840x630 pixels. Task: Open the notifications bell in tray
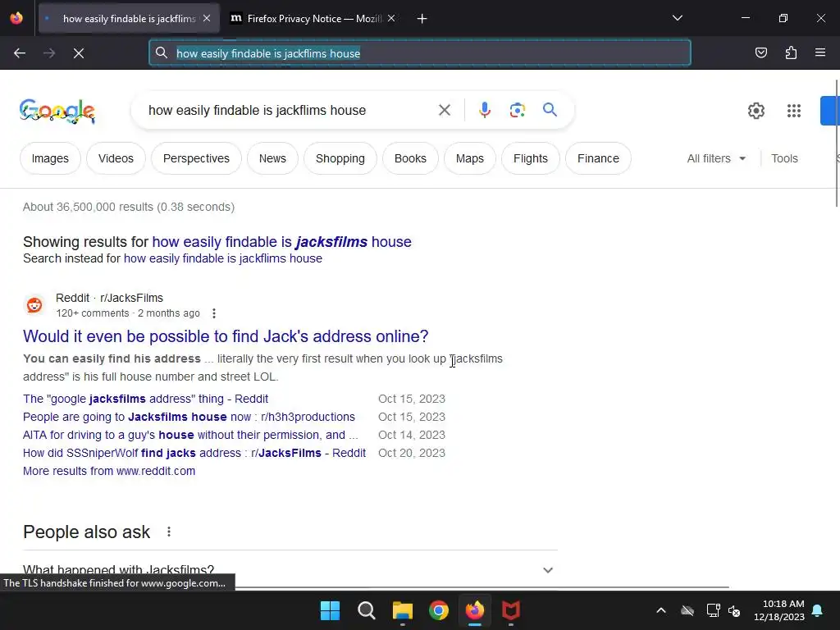[x=818, y=610]
